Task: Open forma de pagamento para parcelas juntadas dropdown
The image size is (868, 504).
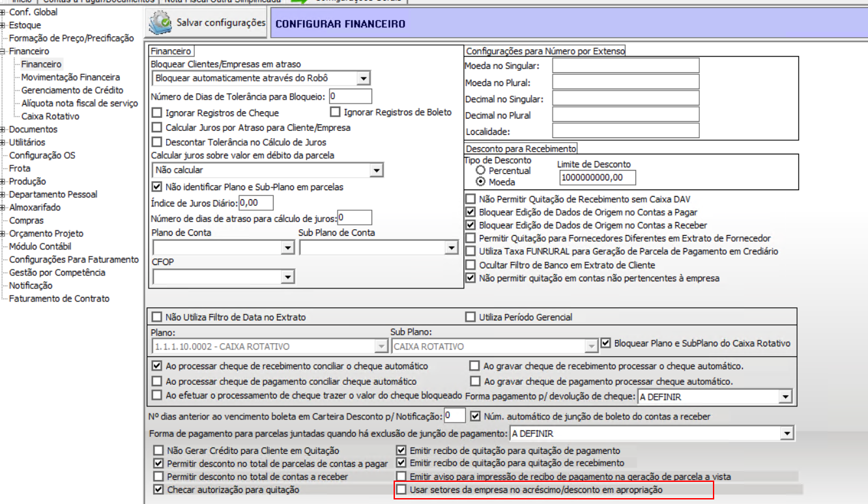Action: click(787, 434)
